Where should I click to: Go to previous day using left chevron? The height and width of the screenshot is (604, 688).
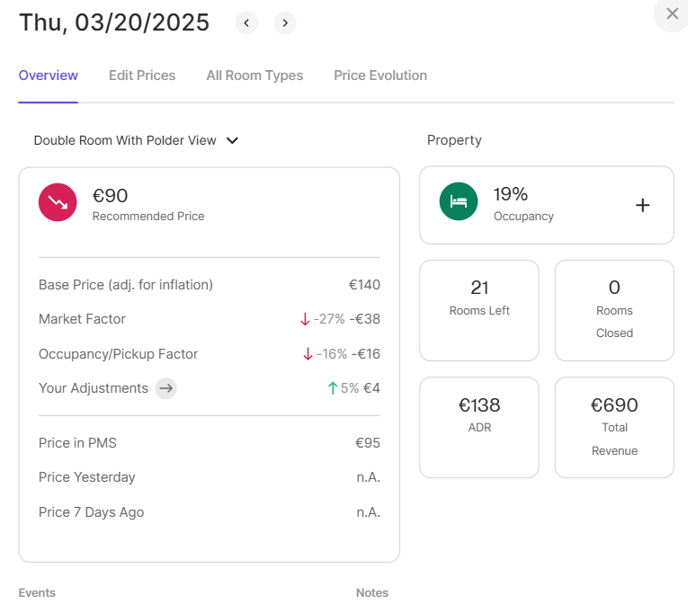(x=246, y=23)
